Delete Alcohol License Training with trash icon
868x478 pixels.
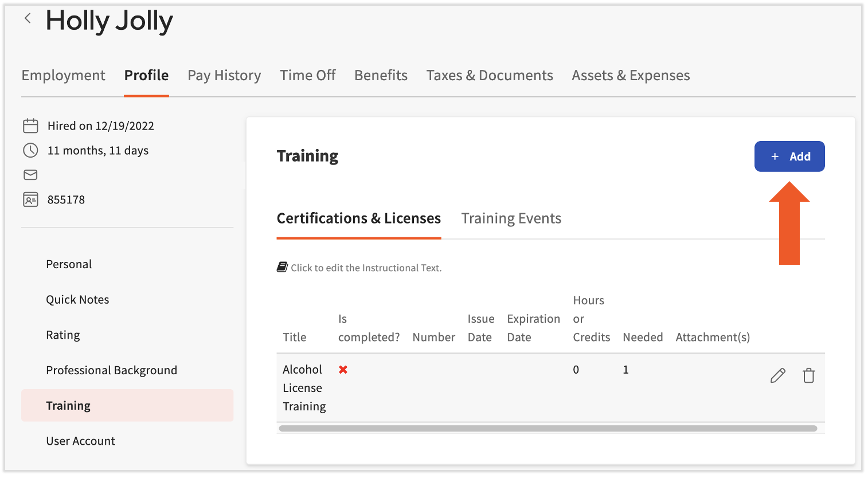point(808,376)
